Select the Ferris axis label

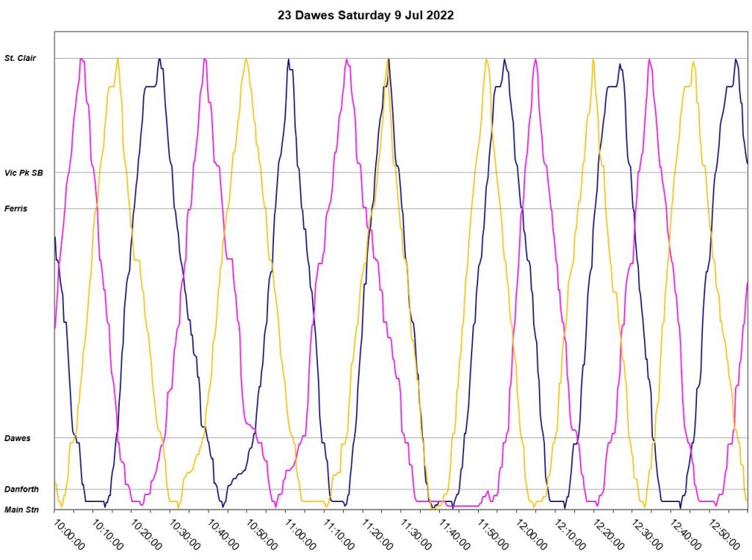[15, 208]
